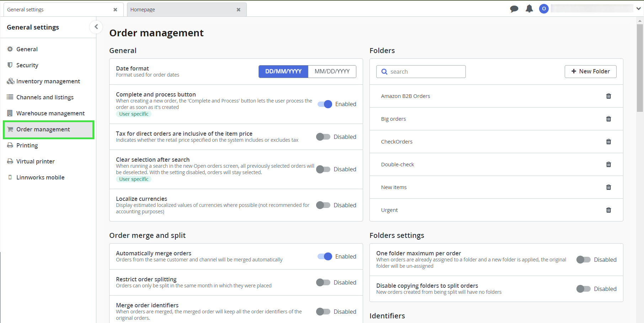The image size is (644, 323).
Task: Switch to the Homepage tab
Action: [178, 10]
